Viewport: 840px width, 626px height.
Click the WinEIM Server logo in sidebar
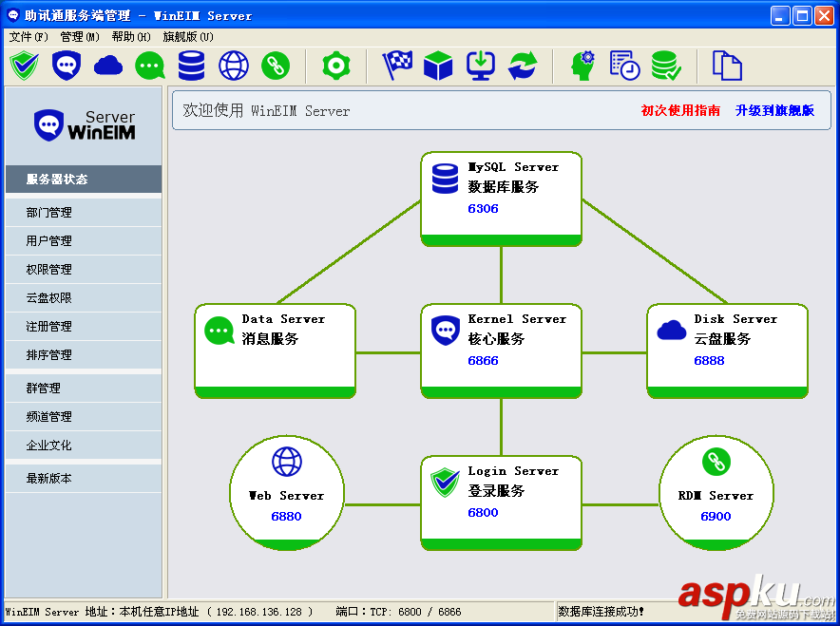click(85, 125)
